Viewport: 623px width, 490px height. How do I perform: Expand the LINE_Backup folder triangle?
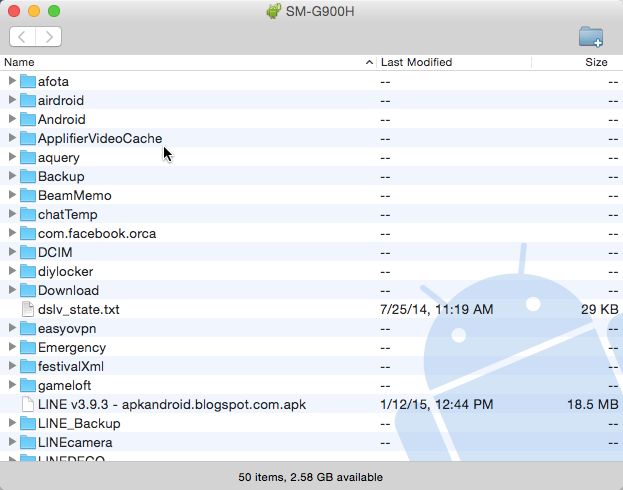(12, 423)
